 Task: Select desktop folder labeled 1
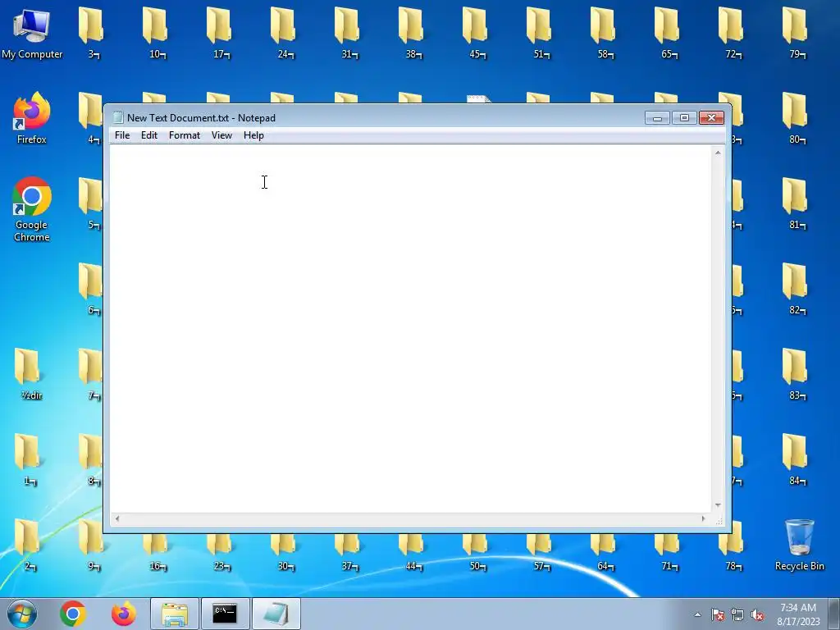(29, 459)
